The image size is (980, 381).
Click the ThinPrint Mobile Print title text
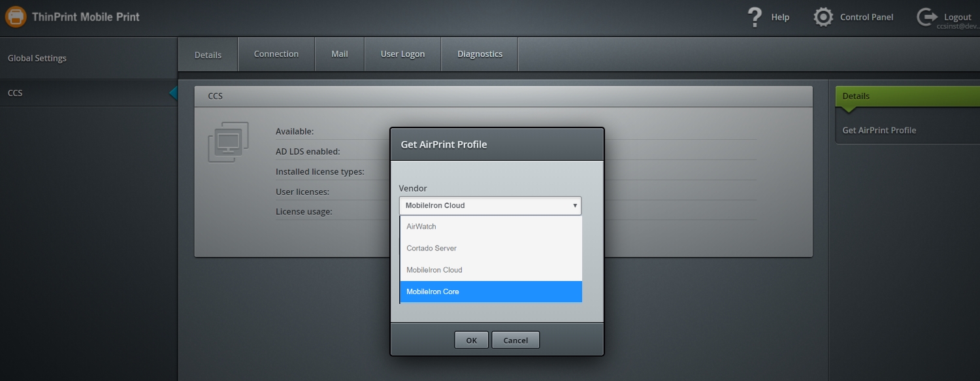tap(86, 17)
